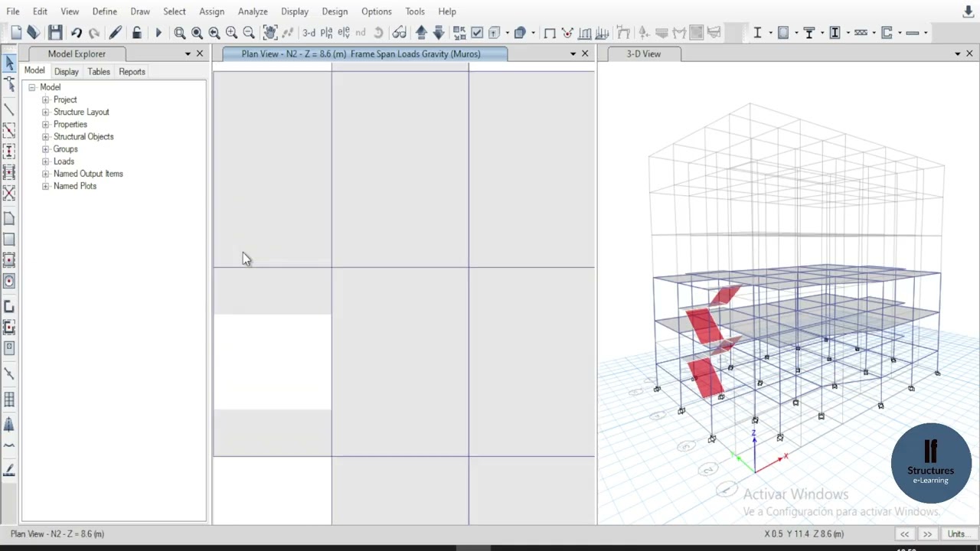Open the Analyze menu
The image size is (980, 551).
(x=253, y=11)
